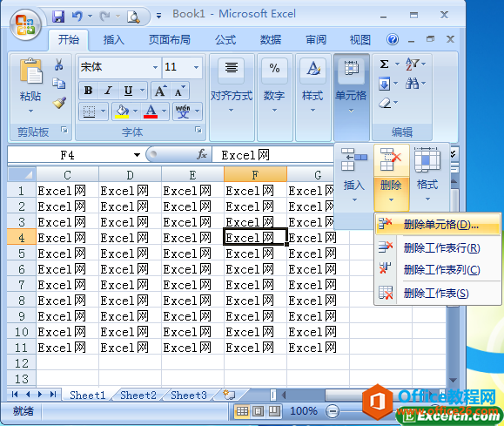Apply underline formatting
This screenshot has width=504, height=426.
point(128,91)
